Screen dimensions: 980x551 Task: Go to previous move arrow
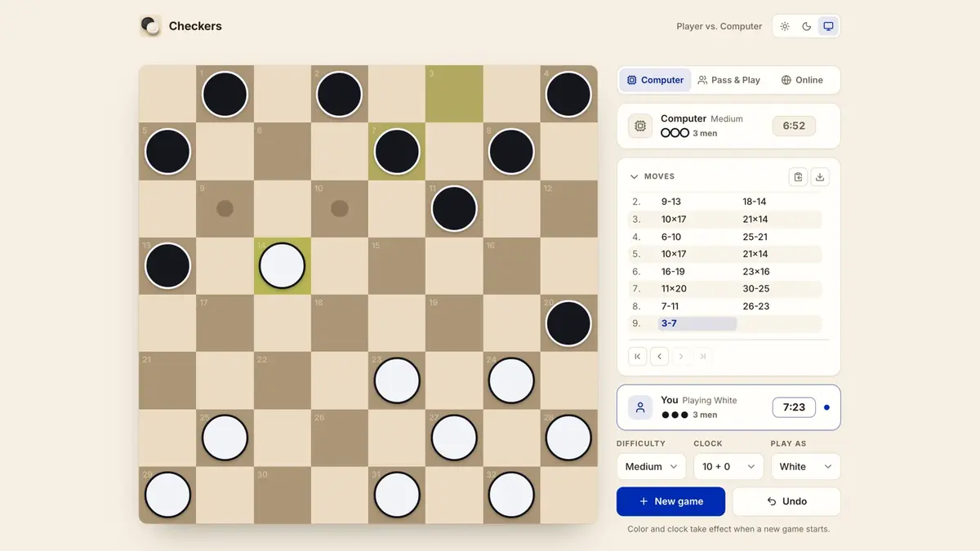(x=660, y=356)
